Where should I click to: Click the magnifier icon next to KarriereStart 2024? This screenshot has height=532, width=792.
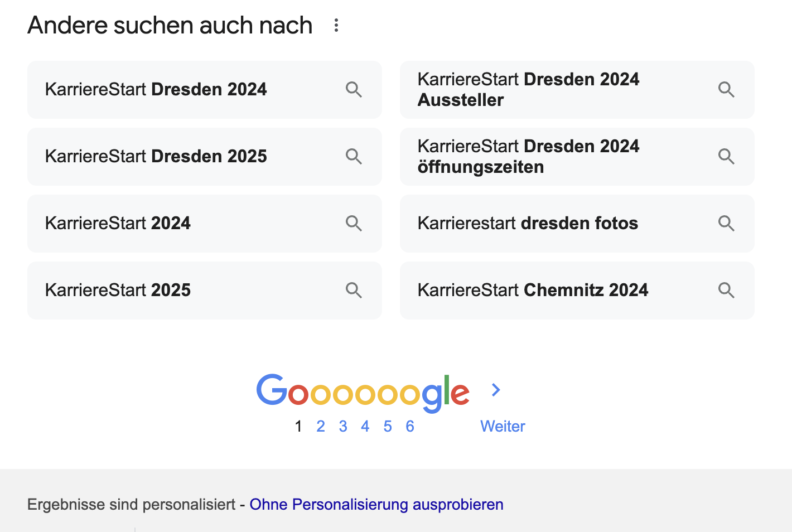coord(354,223)
